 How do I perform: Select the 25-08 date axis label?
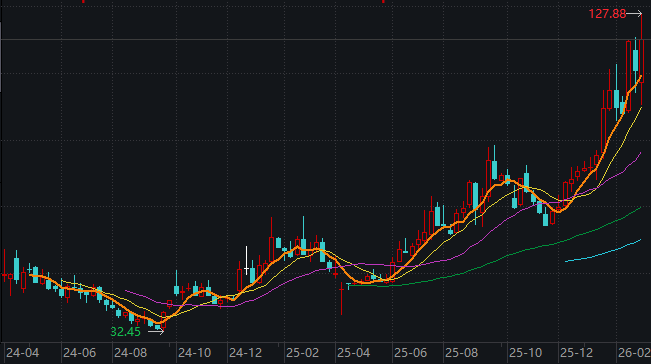tap(461, 353)
